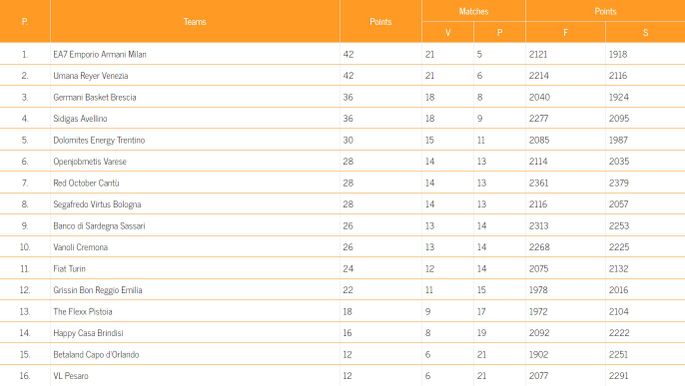Screen dimensions: 685x386
Task: Click Segafredo Virtus Bologna name
Action: point(97,204)
